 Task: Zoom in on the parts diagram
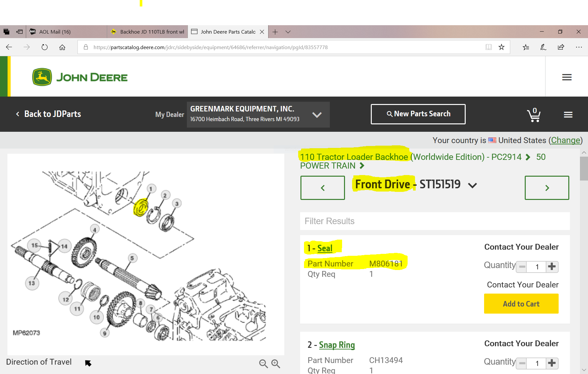276,364
